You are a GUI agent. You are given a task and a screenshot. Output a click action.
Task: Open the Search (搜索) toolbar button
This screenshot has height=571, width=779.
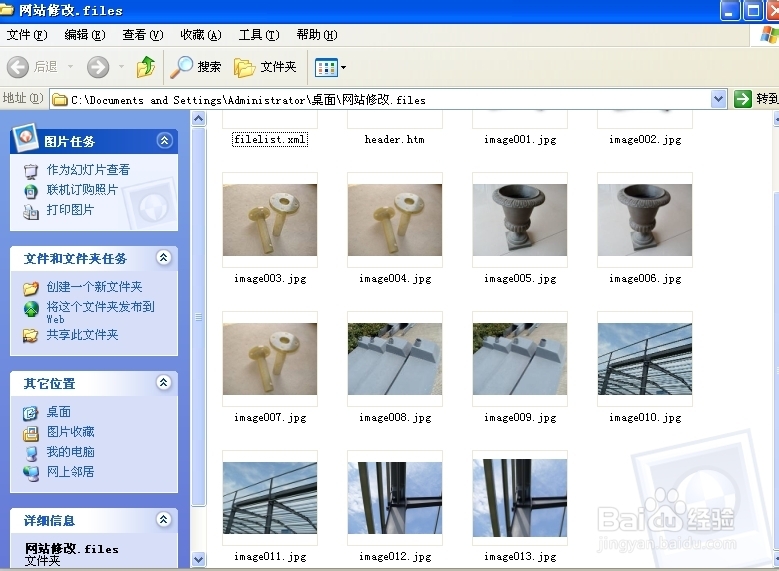point(196,67)
